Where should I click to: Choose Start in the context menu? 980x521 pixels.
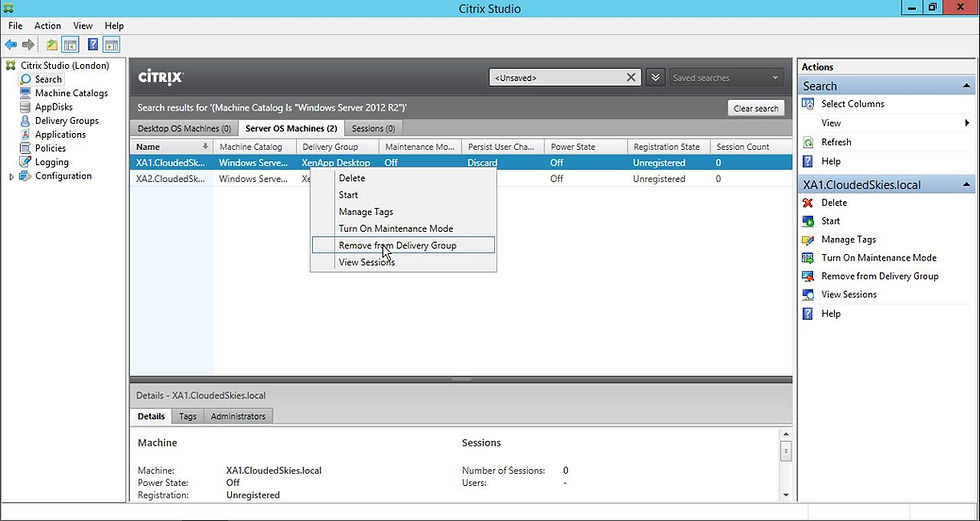[x=403, y=195]
